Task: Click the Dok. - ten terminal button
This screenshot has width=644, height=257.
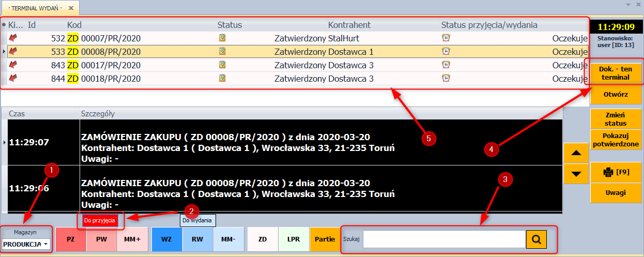Action: 615,73
